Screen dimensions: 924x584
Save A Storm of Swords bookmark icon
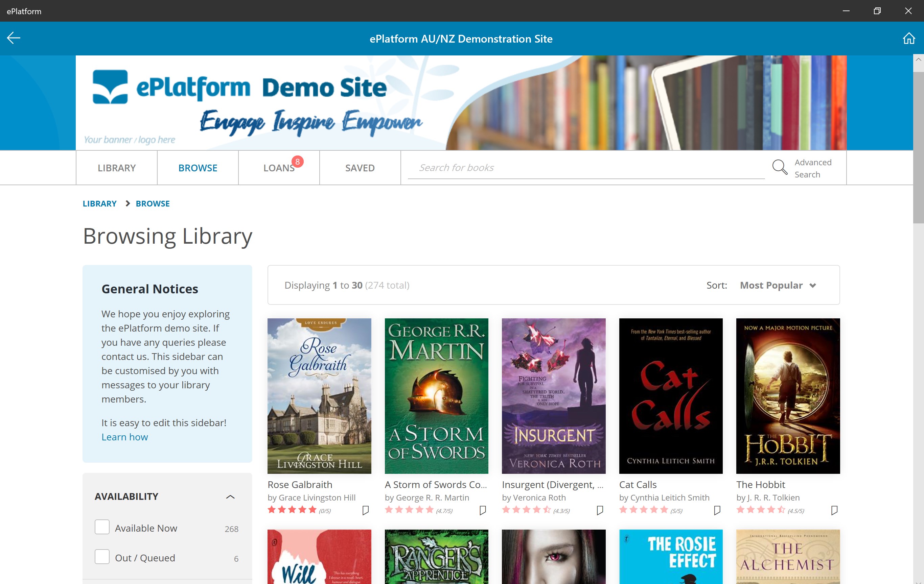coord(483,510)
